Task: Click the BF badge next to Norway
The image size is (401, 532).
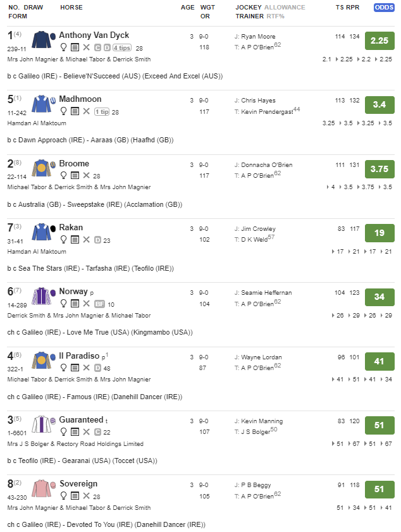Action: click(x=99, y=304)
